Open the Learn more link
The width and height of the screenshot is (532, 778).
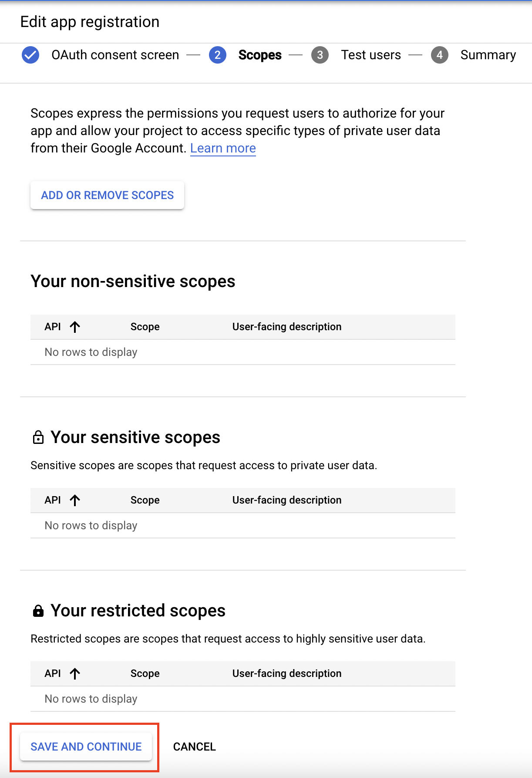tap(223, 148)
